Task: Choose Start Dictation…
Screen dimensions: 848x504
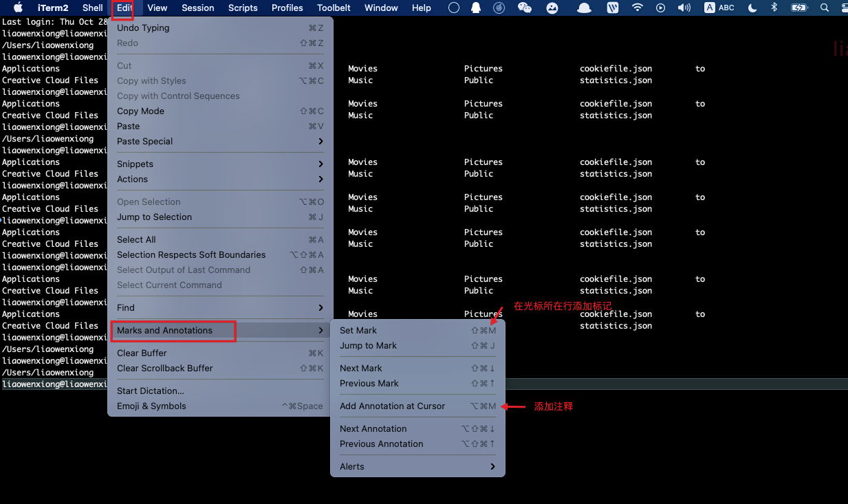Action: (x=220, y=391)
